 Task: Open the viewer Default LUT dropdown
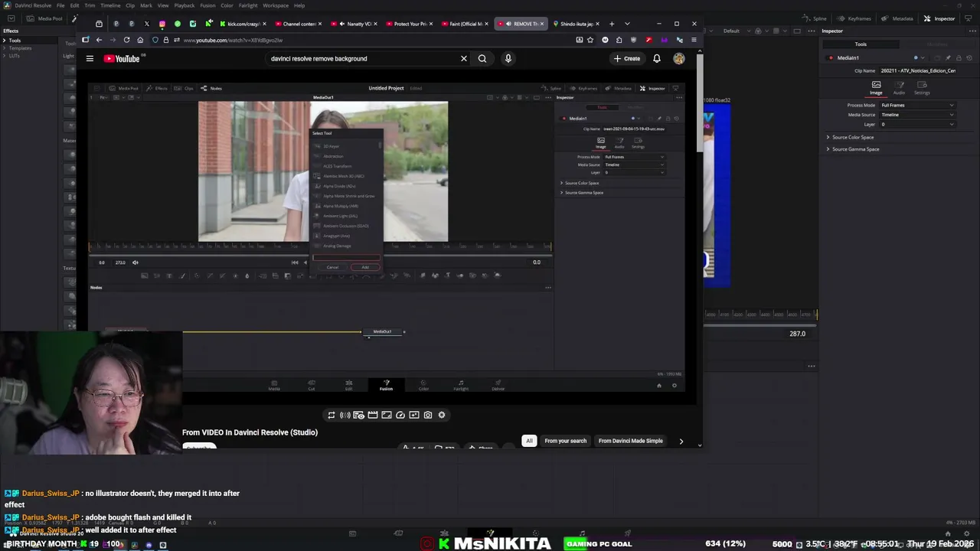click(737, 31)
